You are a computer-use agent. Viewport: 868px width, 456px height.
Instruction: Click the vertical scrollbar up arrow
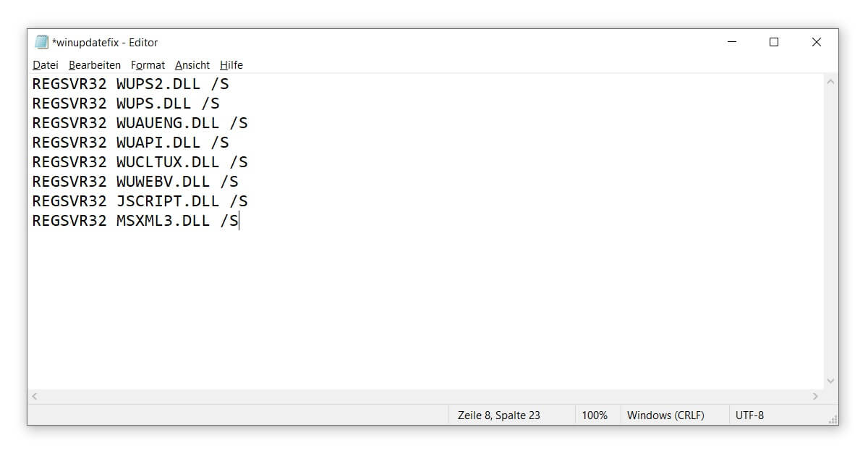click(x=830, y=83)
